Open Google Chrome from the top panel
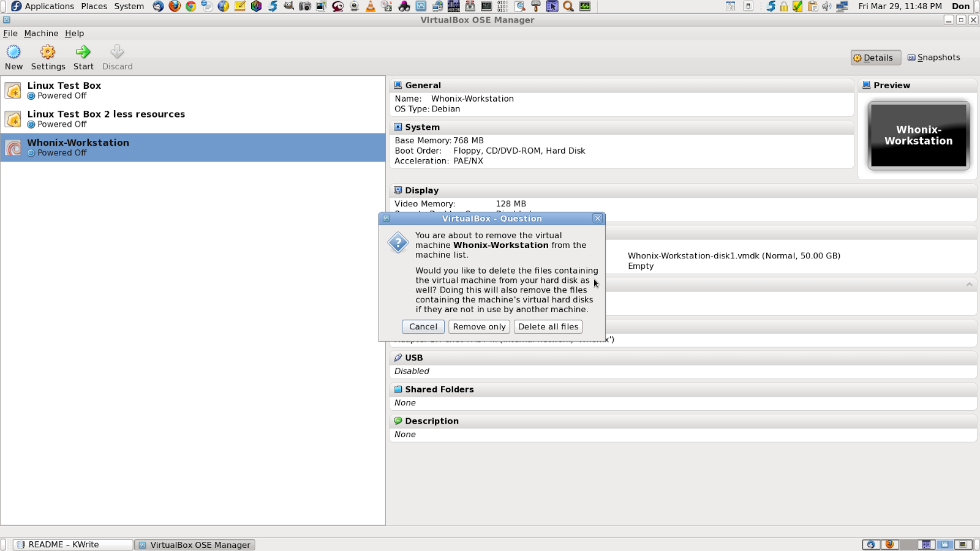The image size is (980, 551). (x=190, y=6)
